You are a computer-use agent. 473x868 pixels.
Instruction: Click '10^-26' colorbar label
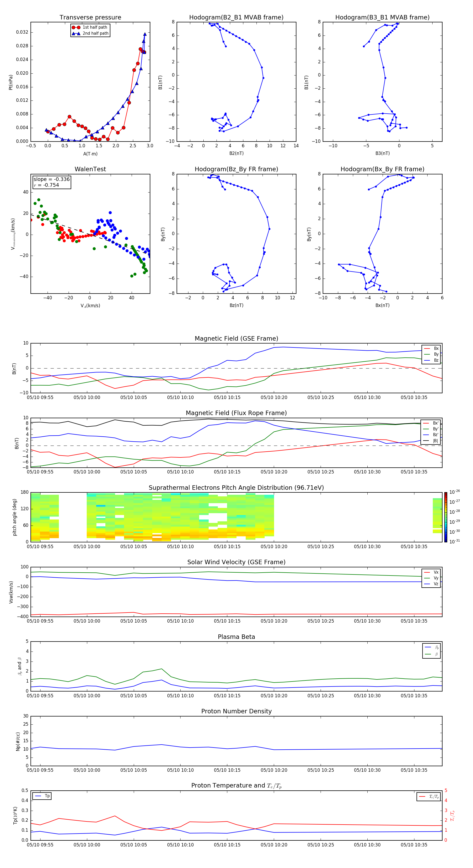[454, 492]
